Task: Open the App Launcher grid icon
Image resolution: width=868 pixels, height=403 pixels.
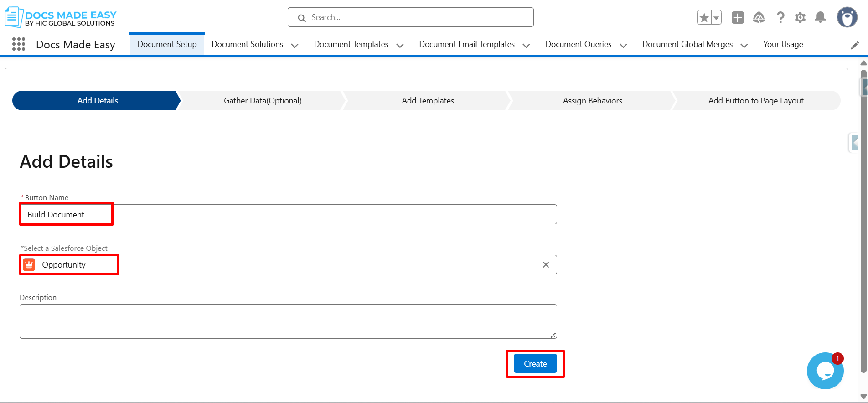Action: (19, 44)
